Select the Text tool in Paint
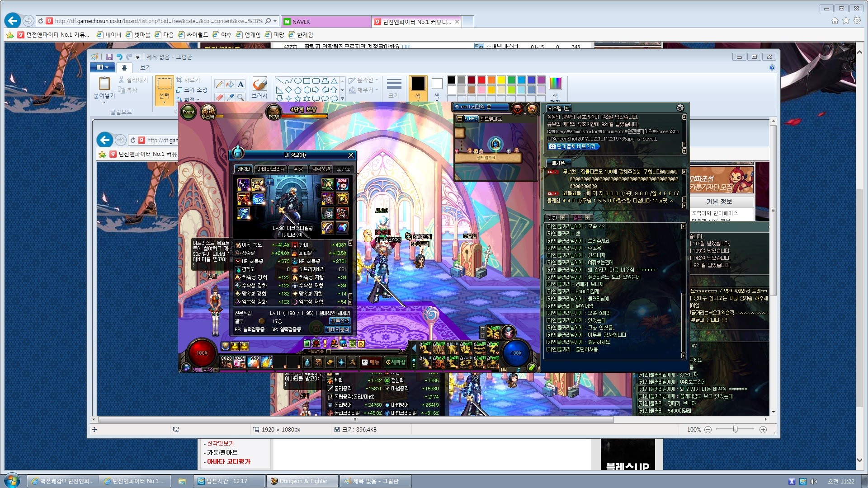This screenshot has height=488, width=868. click(241, 84)
